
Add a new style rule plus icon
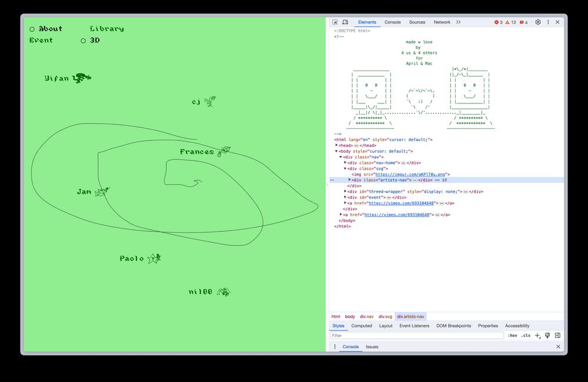[x=537, y=336]
